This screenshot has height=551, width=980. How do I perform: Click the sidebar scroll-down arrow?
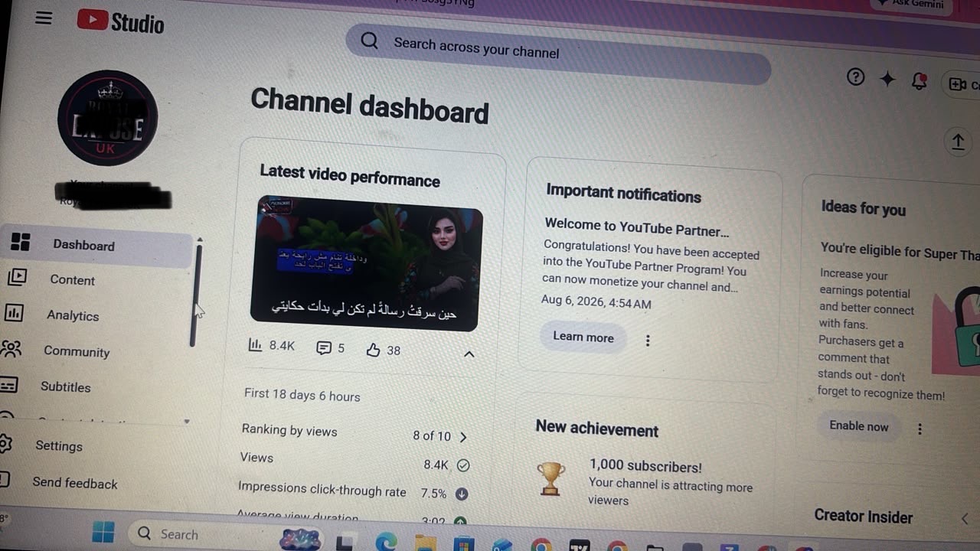[x=187, y=422]
